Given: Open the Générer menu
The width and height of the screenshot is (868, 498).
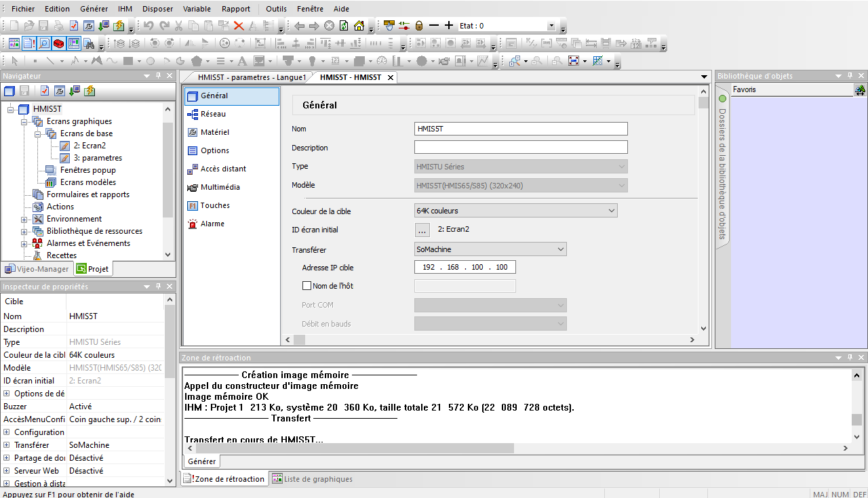Looking at the screenshot, I should [x=94, y=9].
